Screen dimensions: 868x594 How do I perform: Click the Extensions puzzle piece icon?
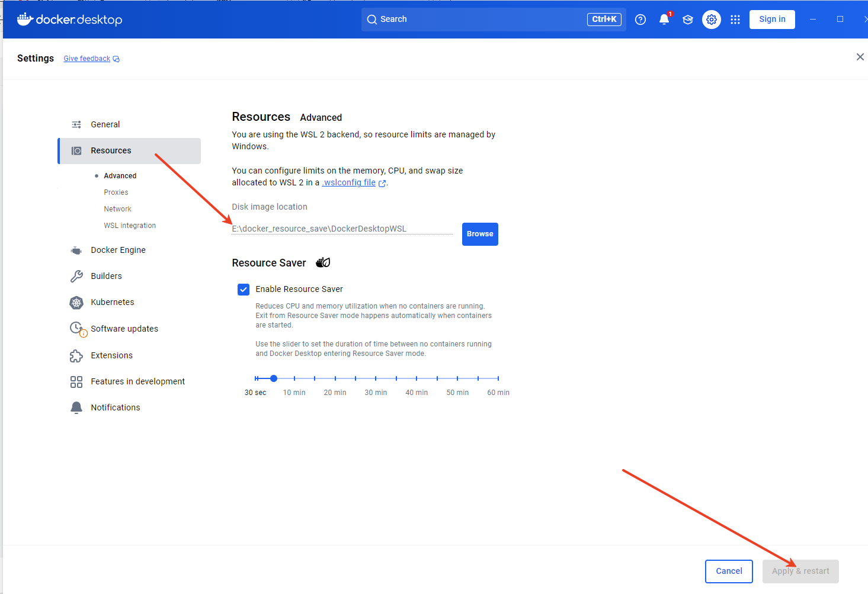coord(76,355)
